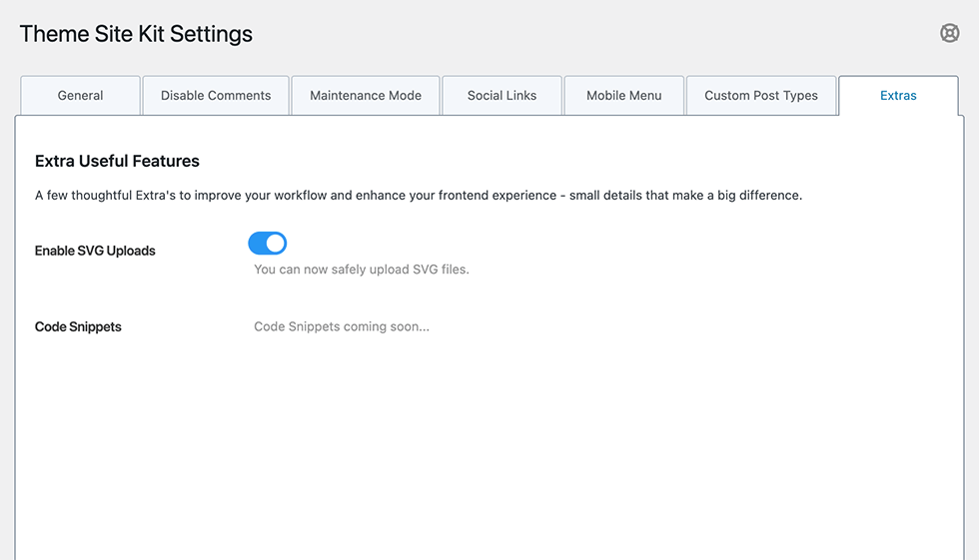Select the active Extras tab
Screen dimensions: 979x560
[x=898, y=96]
